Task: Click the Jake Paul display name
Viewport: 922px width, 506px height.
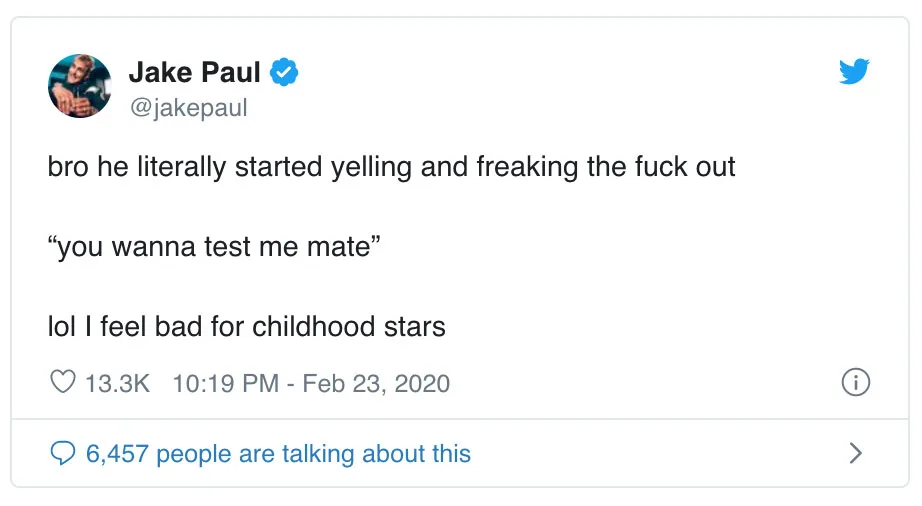Action: coord(194,73)
